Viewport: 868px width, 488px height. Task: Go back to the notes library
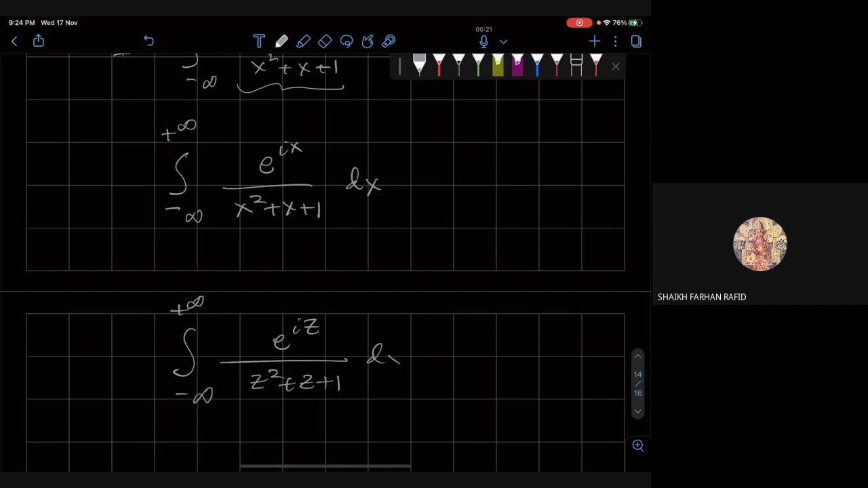click(14, 41)
